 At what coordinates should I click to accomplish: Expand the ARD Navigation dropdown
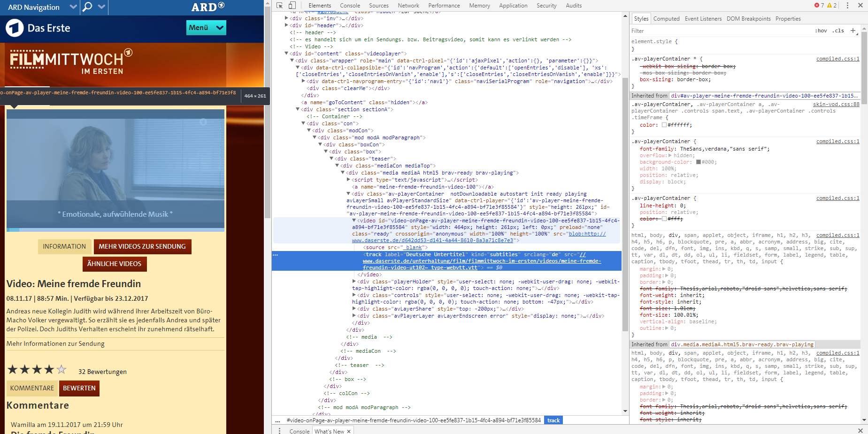[x=73, y=7]
